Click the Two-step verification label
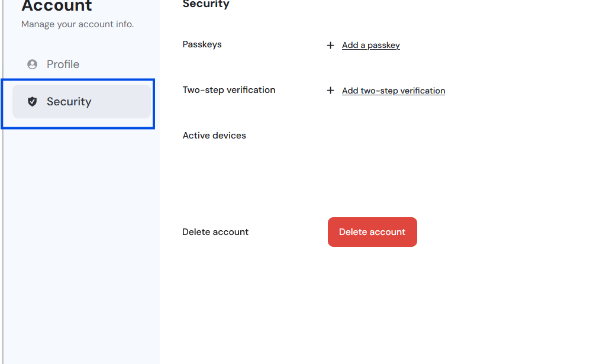This screenshot has width=616, height=364. 228,90
